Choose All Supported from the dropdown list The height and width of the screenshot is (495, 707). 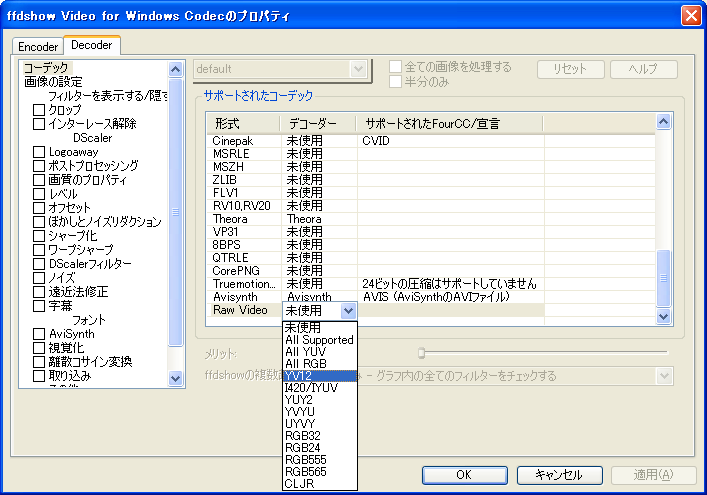319,340
